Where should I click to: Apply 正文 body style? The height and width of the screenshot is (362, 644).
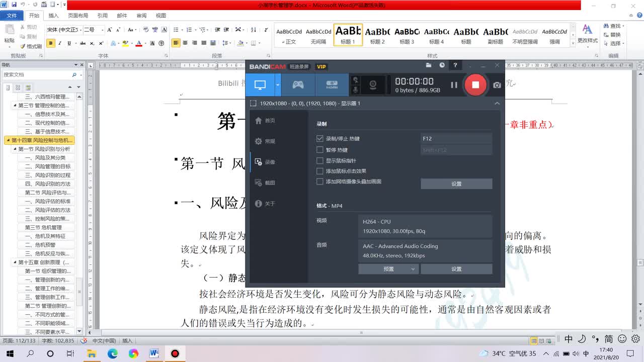[289, 35]
